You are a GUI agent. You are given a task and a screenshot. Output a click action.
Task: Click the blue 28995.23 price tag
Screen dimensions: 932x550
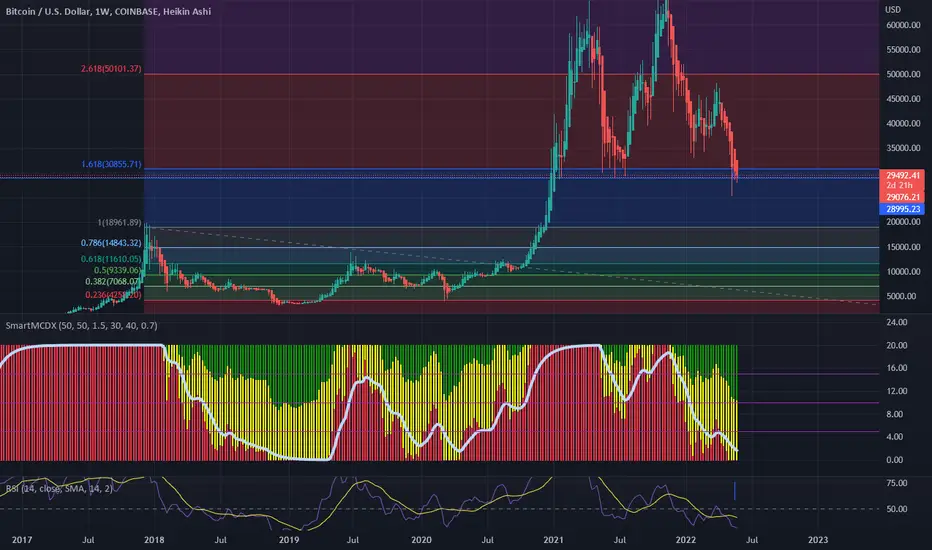click(x=902, y=209)
